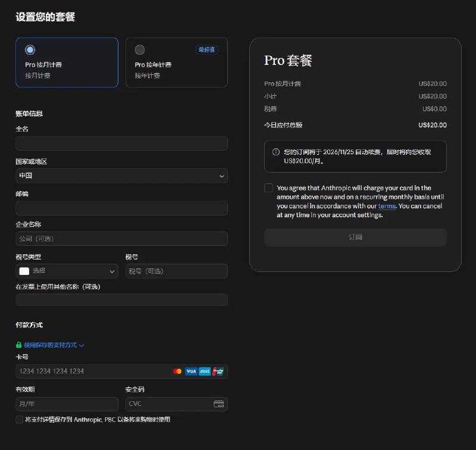Click the 订阅 subscribe button
The image size is (476, 450).
(x=355, y=237)
